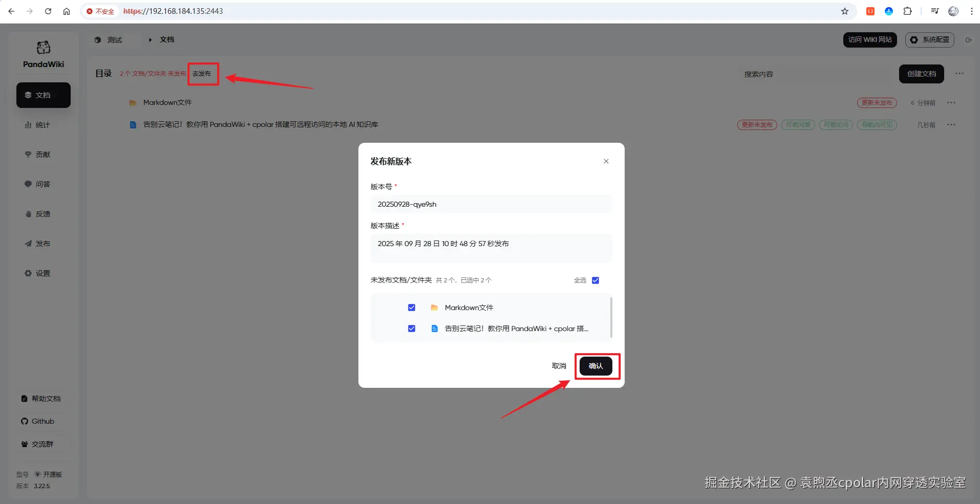
Task: Click the logout icon beside 系统配置
Action: [x=969, y=40]
